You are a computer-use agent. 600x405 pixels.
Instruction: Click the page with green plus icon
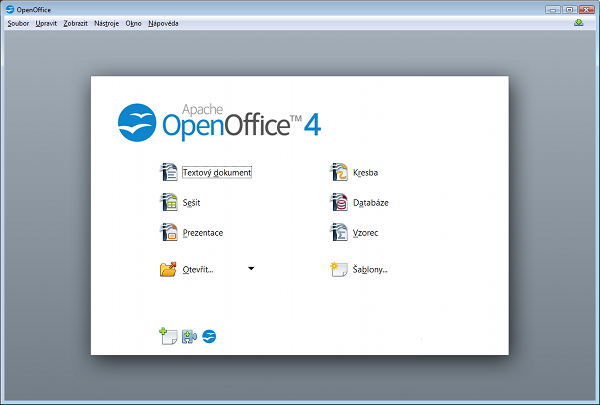[x=168, y=336]
